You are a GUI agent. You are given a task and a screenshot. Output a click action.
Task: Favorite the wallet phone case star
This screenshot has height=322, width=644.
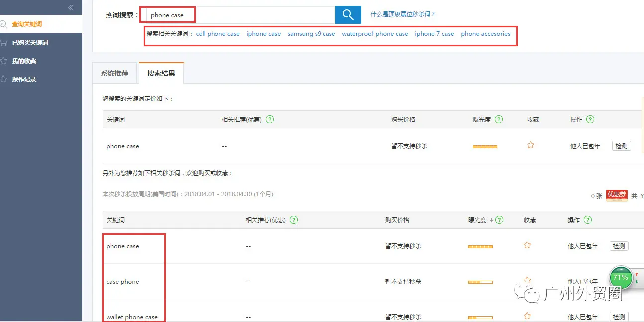[x=527, y=316]
